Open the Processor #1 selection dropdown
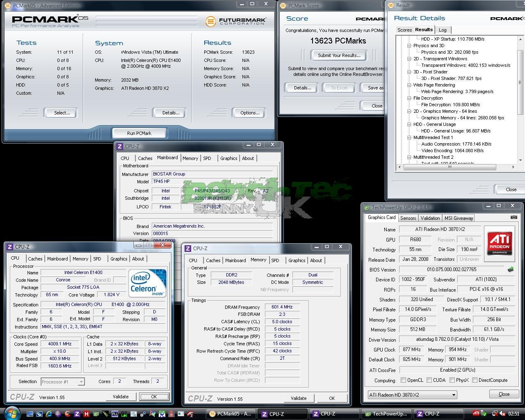This screenshot has height=420, width=525. tap(63, 382)
